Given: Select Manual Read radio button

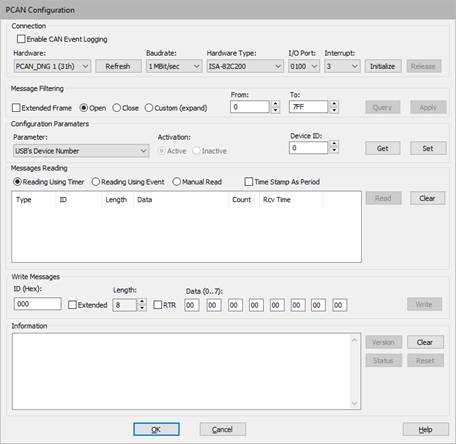Looking at the screenshot, I should [177, 182].
